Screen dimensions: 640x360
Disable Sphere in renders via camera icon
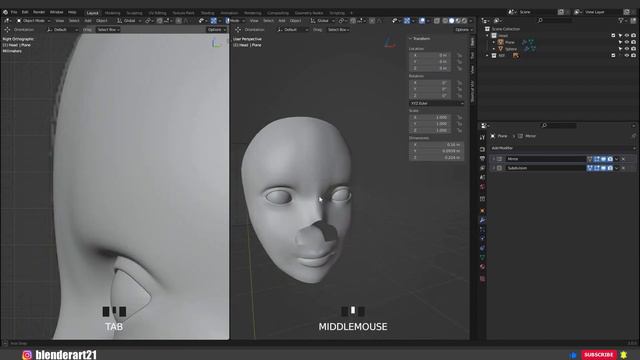(x=633, y=49)
